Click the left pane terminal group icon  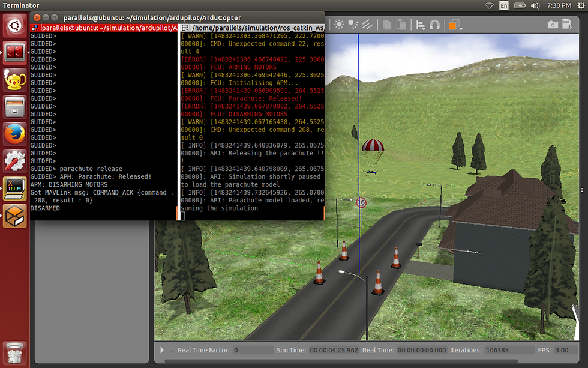(x=35, y=28)
